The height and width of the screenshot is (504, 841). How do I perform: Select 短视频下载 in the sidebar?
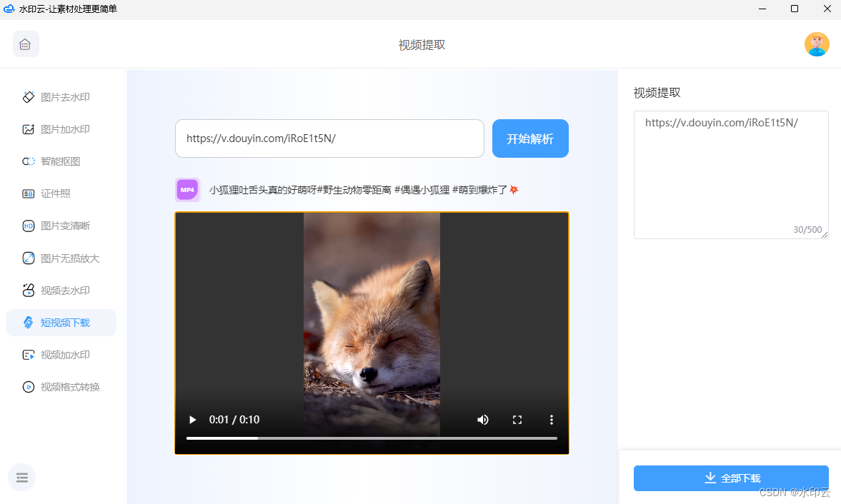[x=61, y=323]
